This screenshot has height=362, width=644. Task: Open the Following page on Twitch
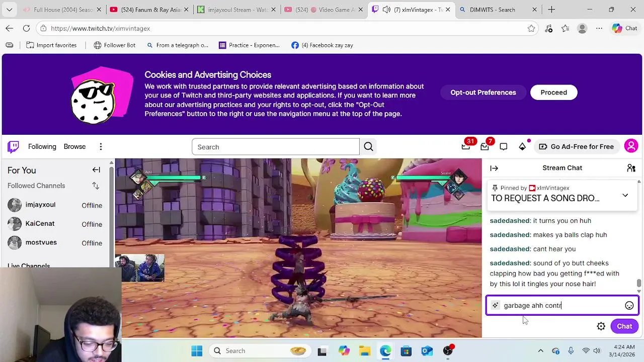(42, 147)
